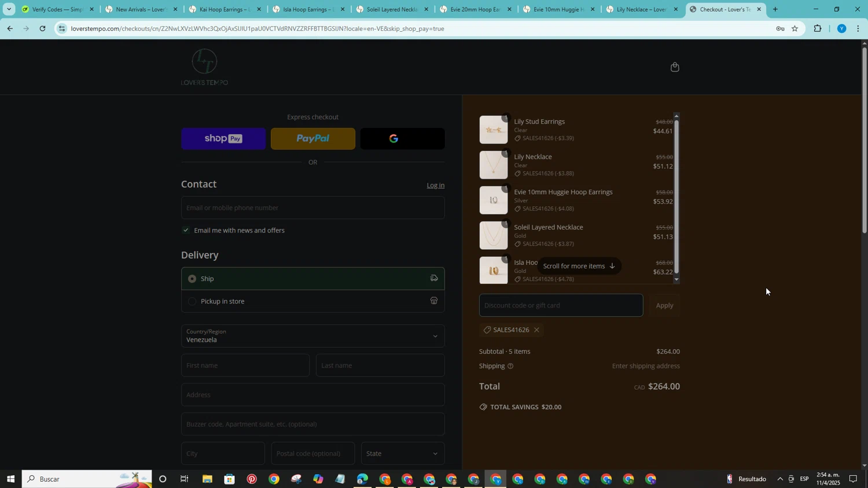Image resolution: width=868 pixels, height=488 pixels.
Task: Click the Lily Stud Earrings thumbnail
Action: click(494, 130)
